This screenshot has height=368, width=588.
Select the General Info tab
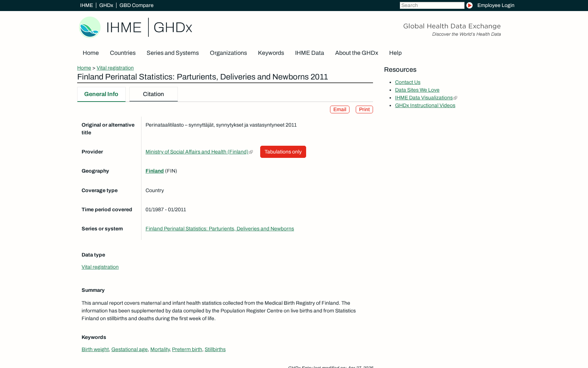point(101,94)
